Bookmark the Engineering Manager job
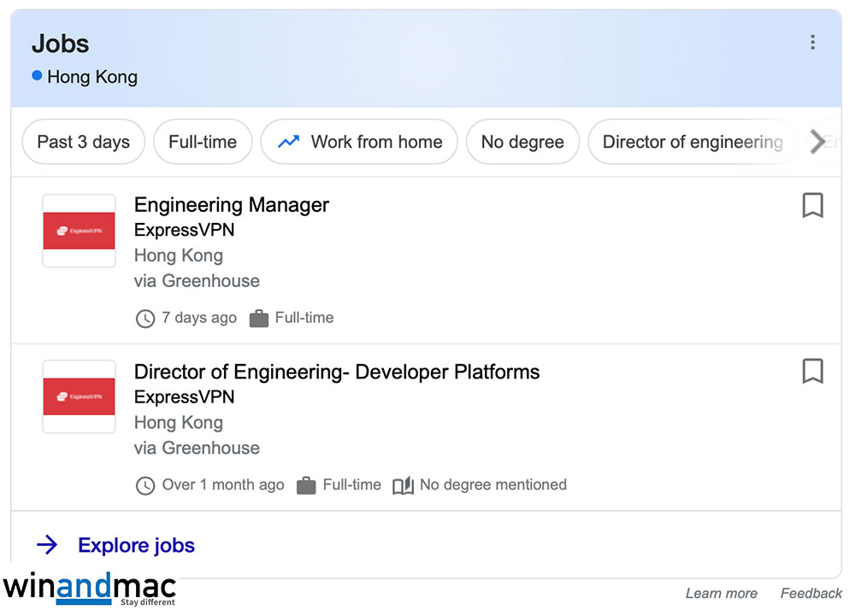The image size is (855, 616). click(812, 206)
